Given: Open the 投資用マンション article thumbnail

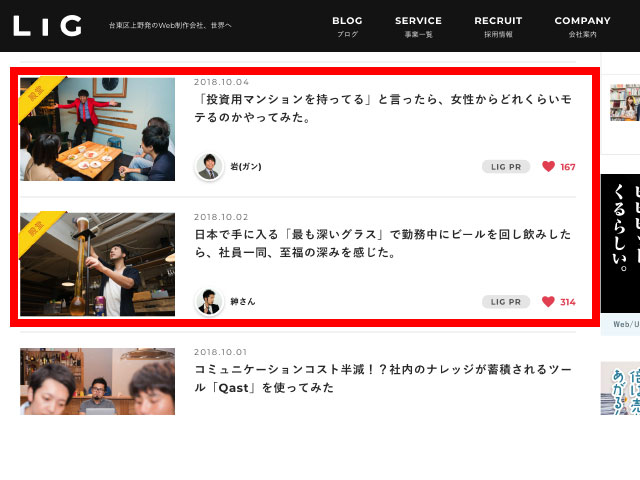Looking at the screenshot, I should tap(97, 129).
